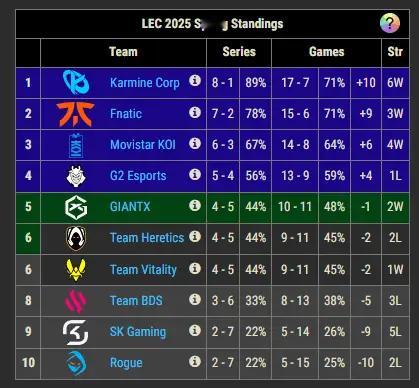Click the Team BDS pink logo
Screen dimensions: 419x388
click(76, 301)
